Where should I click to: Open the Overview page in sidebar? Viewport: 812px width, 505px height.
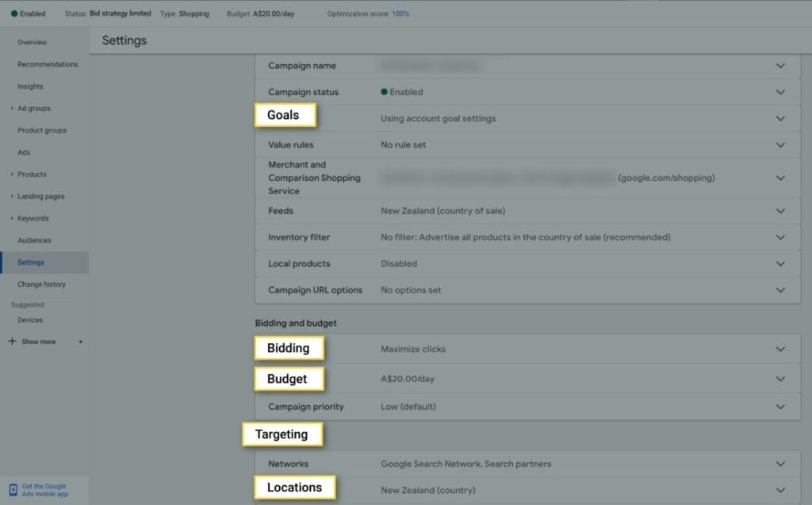(x=32, y=43)
